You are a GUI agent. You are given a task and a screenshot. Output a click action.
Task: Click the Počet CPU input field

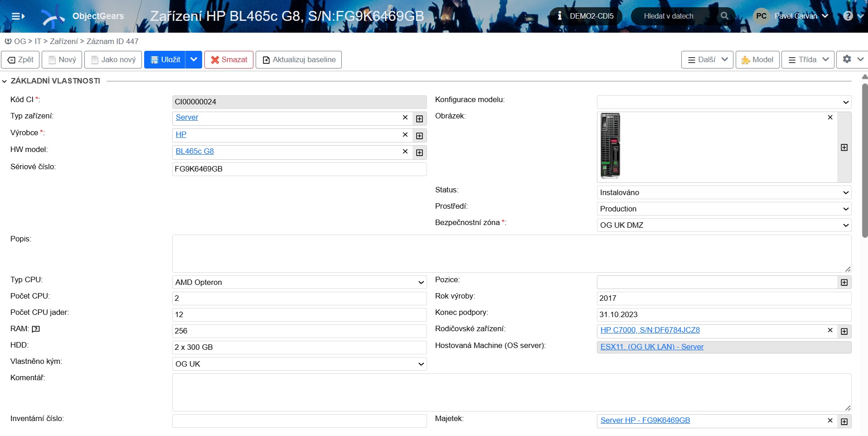click(299, 299)
